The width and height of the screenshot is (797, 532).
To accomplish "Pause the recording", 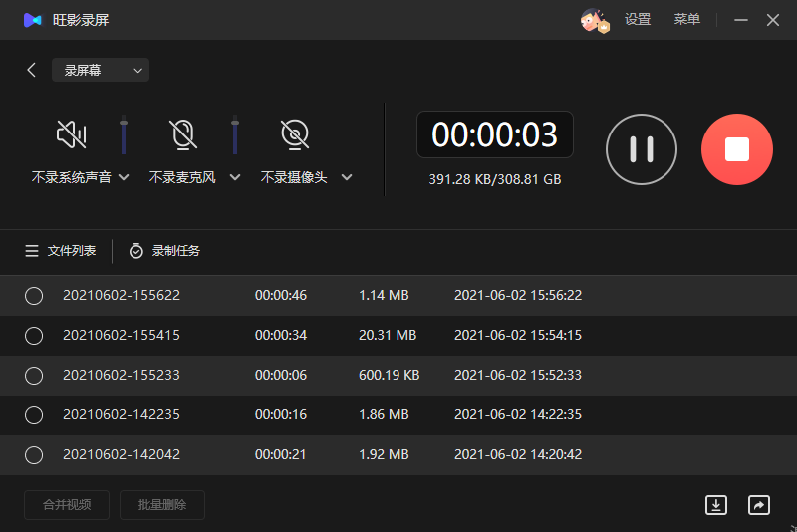I will pos(642,149).
